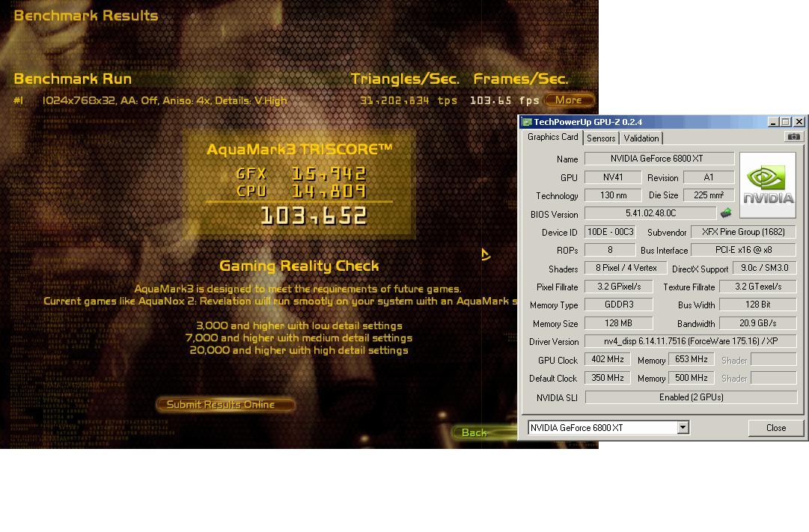
Task: Expand the NVIDIA GeForce 6800 XT dropdown
Action: click(683, 427)
